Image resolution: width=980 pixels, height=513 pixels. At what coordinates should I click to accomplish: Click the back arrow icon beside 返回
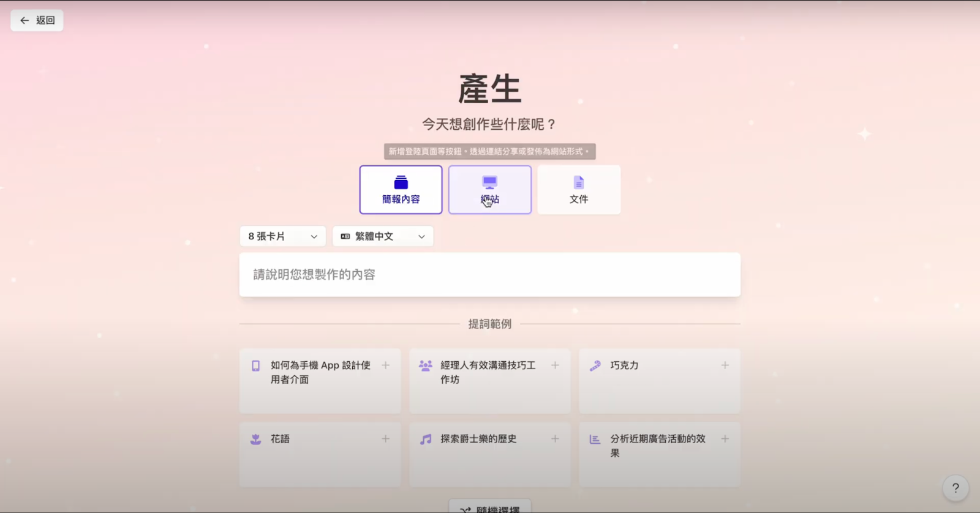[x=24, y=20]
